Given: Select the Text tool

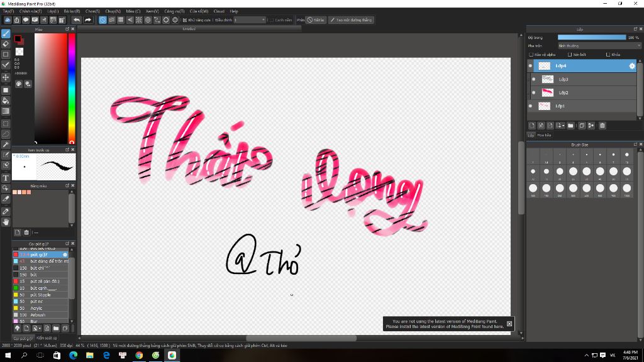Looking at the screenshot, I should tap(6, 178).
